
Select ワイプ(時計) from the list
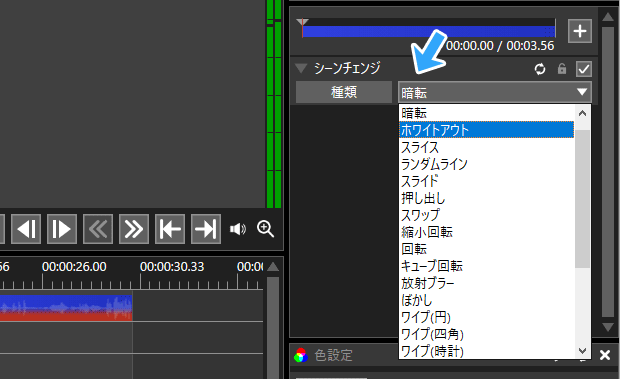[x=486, y=351]
